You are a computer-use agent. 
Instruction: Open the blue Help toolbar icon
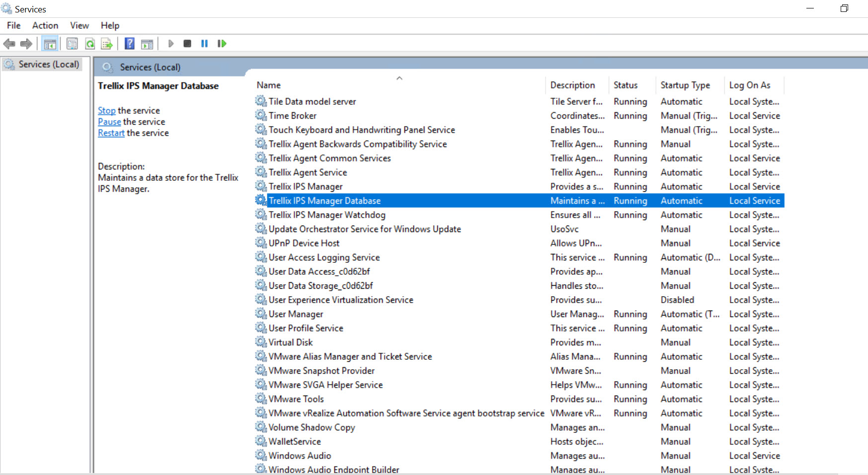tap(129, 44)
